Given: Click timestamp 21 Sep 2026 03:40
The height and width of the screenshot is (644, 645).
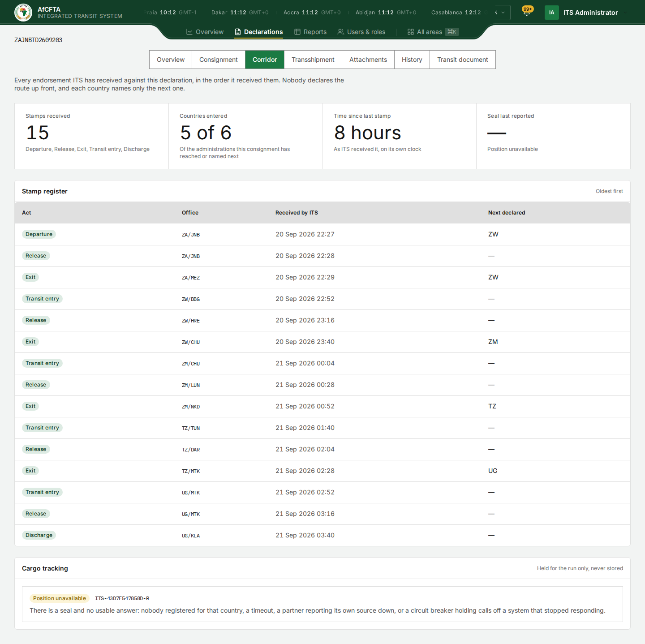Looking at the screenshot, I should tap(305, 535).
